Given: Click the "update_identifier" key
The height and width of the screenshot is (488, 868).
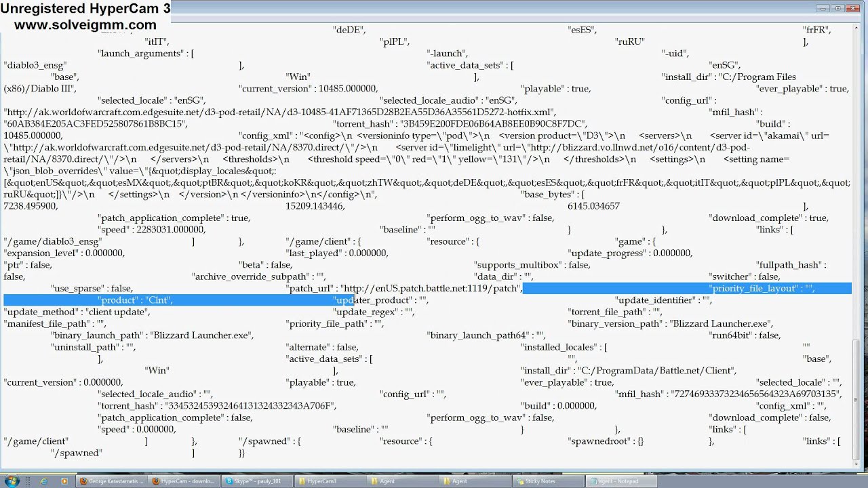Looking at the screenshot, I should (654, 300).
